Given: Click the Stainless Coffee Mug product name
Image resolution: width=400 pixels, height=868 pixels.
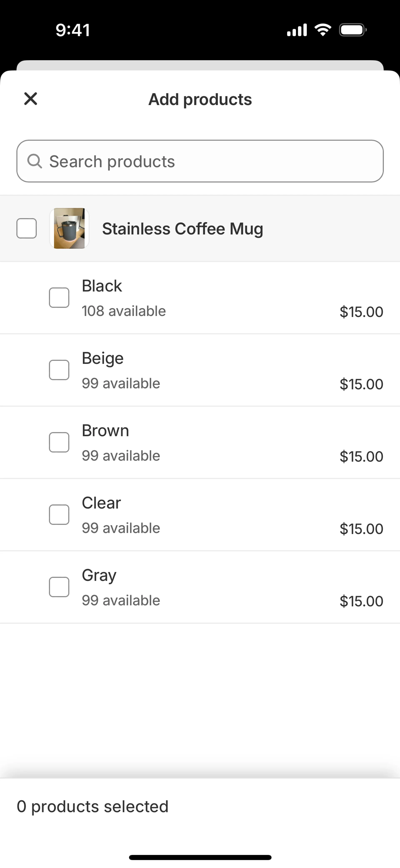Looking at the screenshot, I should [182, 229].
